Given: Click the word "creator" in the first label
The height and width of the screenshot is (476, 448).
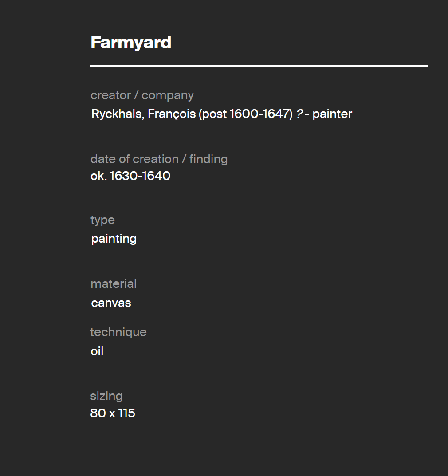Looking at the screenshot, I should click(x=110, y=95).
